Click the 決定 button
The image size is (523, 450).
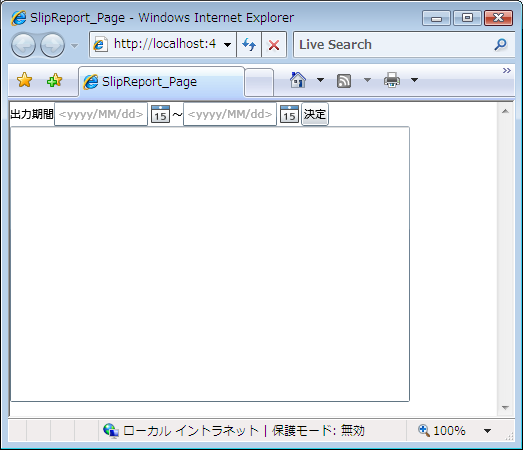point(315,114)
